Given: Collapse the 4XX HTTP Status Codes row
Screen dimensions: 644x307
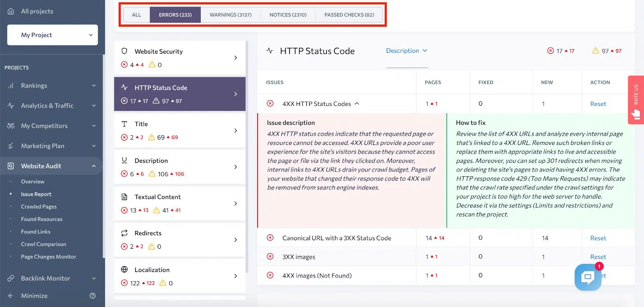Looking at the screenshot, I should [357, 104].
